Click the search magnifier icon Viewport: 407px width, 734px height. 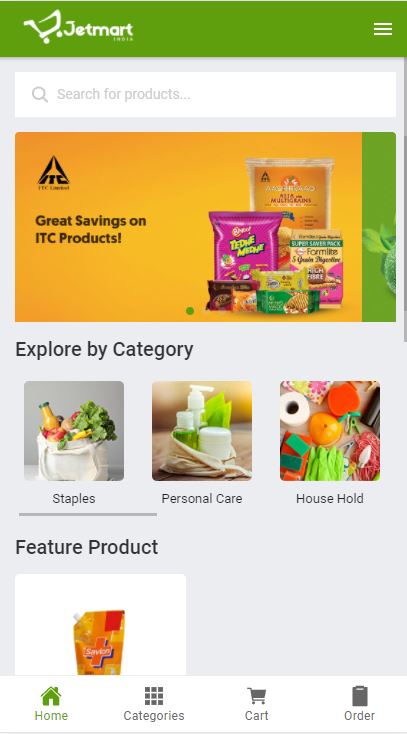[x=40, y=94]
